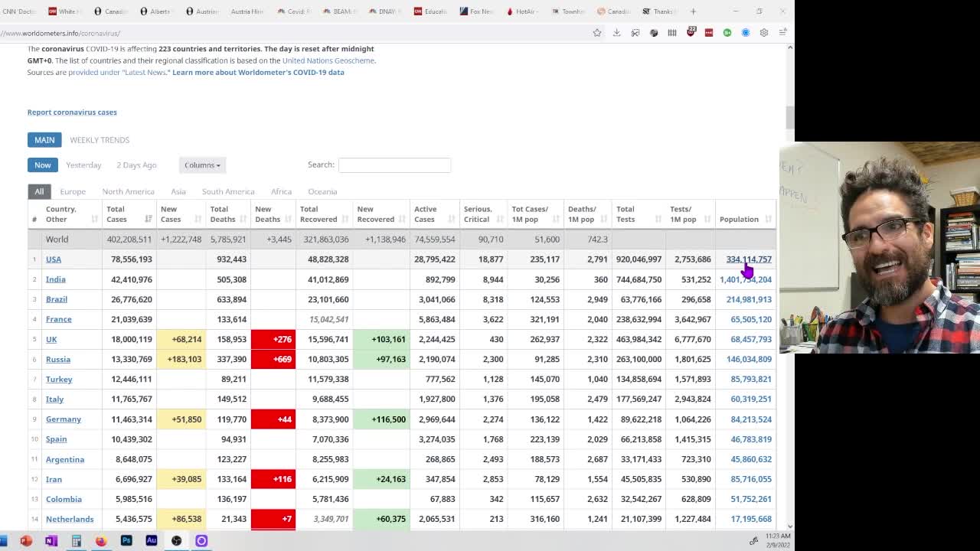Sort table by New Cases column
Image resolution: width=980 pixels, height=551 pixels.
(x=181, y=214)
